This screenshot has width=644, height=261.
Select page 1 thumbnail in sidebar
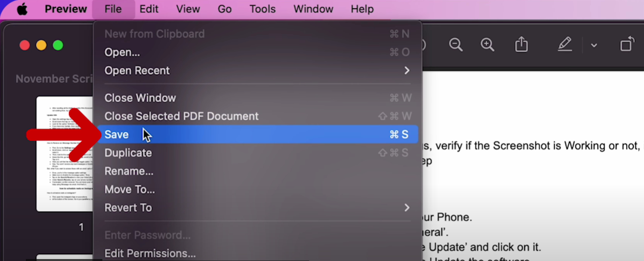point(64,153)
